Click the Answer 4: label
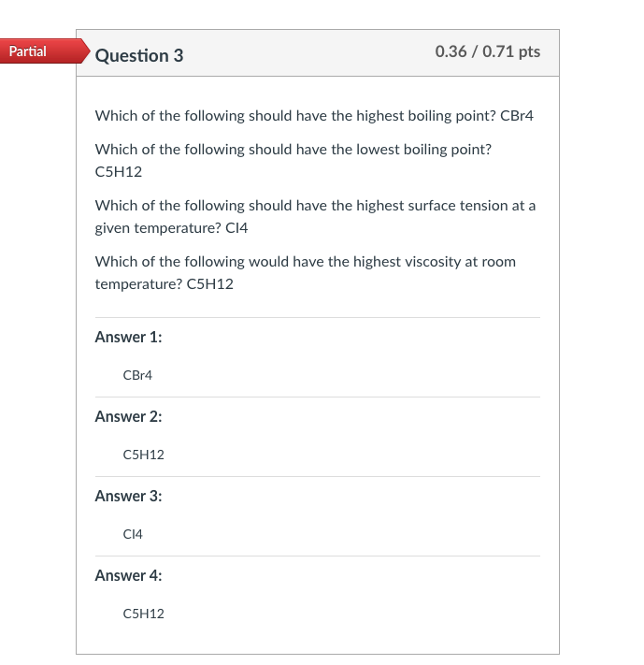Image resolution: width=644 pixels, height=665 pixels. pos(128,575)
